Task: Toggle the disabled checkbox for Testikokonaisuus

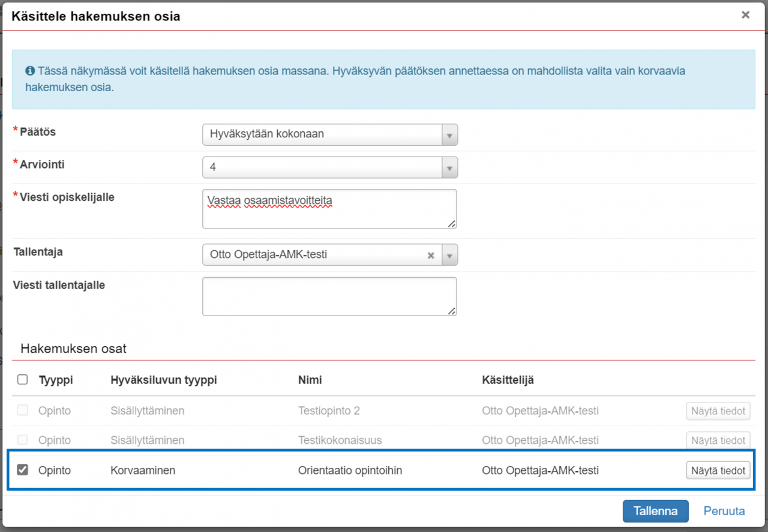Action: 22,440
